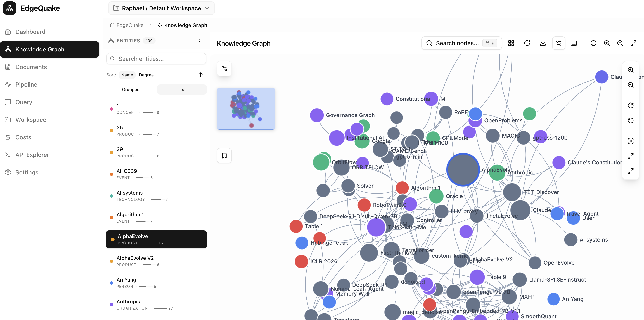Open the grid layout view in the toolbar
Viewport: 644px width, 320px height.
coord(511,43)
